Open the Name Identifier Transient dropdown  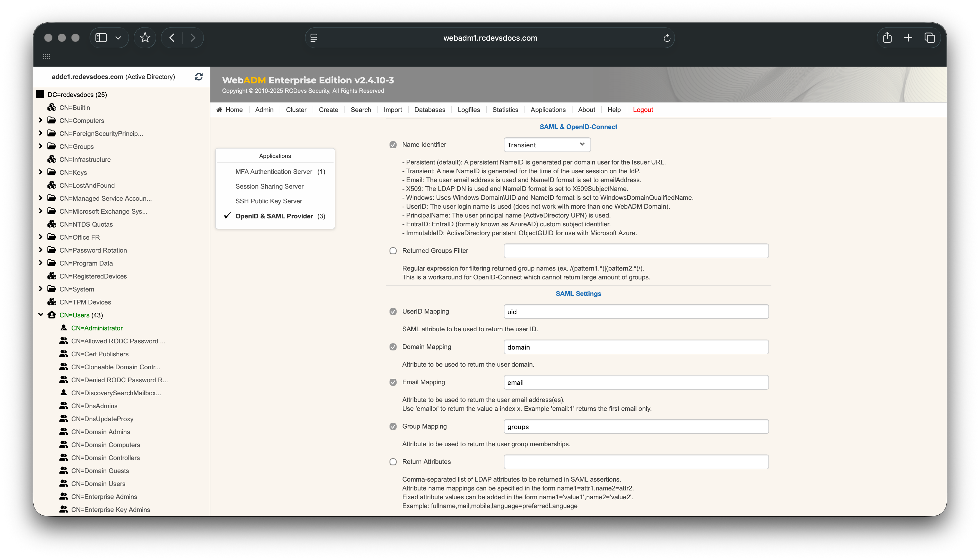click(x=547, y=145)
